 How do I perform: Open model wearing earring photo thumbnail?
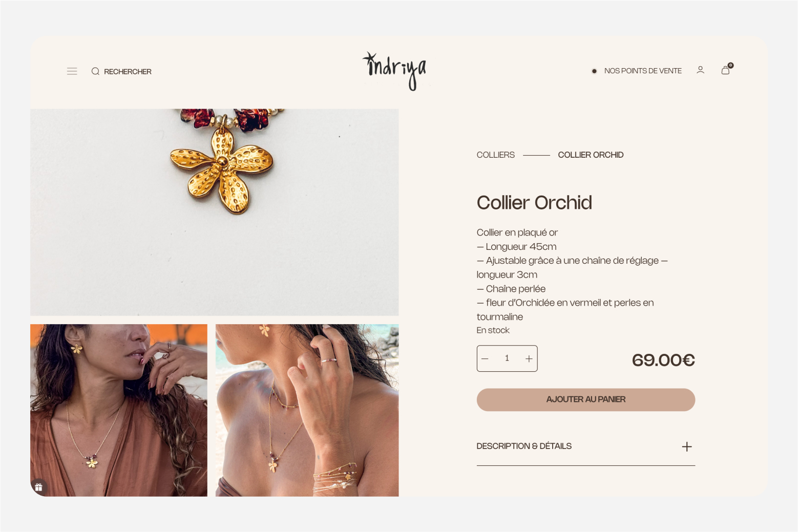coord(119,410)
